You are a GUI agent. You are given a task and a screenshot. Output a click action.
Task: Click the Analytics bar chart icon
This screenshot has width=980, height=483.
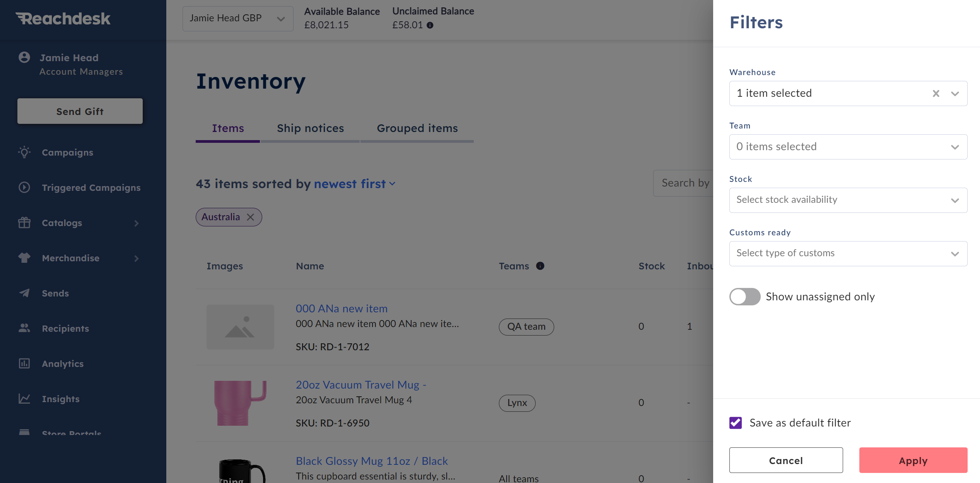(24, 363)
